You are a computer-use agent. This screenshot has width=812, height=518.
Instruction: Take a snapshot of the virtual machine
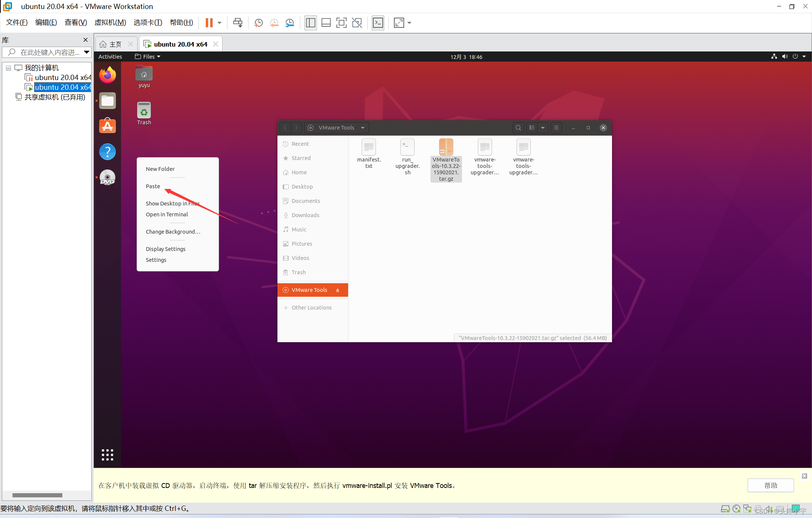259,23
